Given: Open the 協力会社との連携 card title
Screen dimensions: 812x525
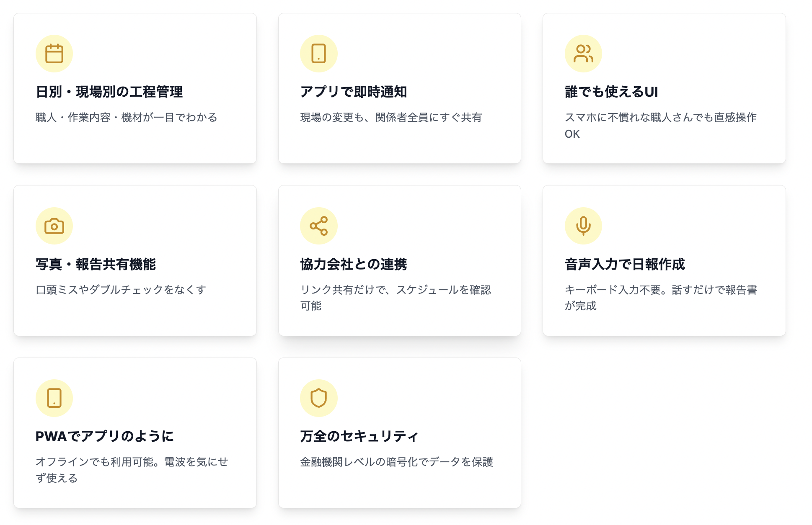Looking at the screenshot, I should [x=354, y=264].
